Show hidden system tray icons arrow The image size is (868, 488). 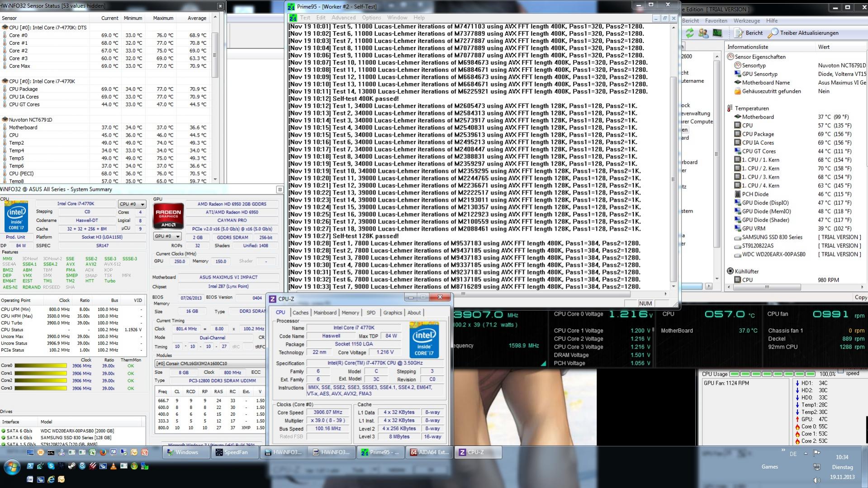[806, 453]
